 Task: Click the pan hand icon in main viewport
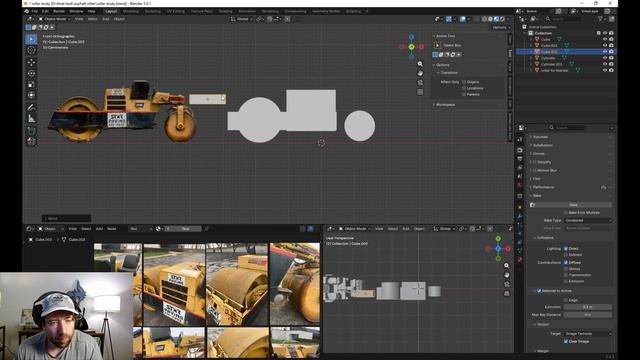click(420, 73)
